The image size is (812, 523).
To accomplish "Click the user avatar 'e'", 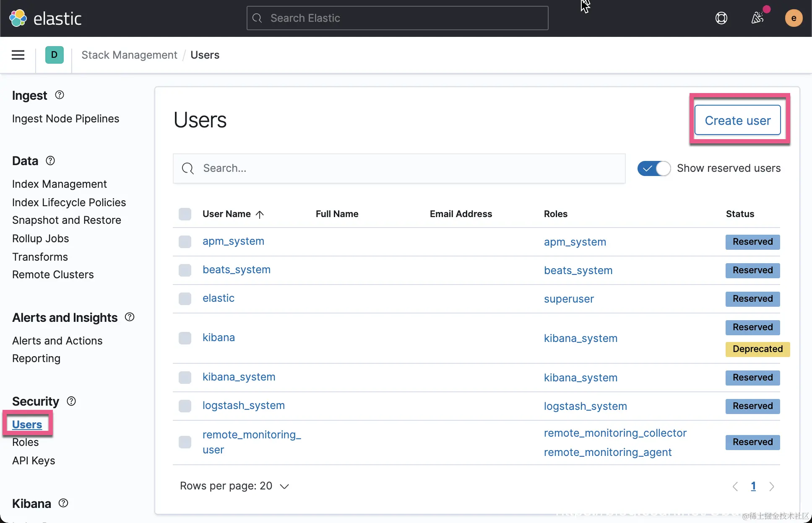I will pos(793,18).
